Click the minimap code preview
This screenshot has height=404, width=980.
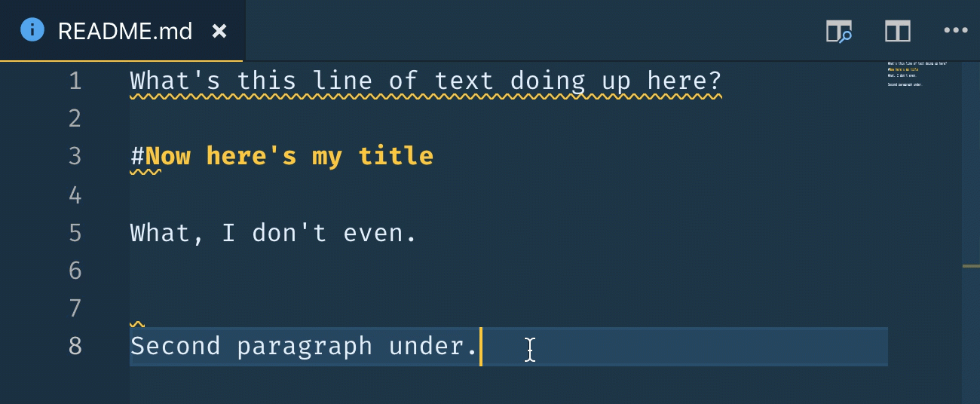[916, 73]
